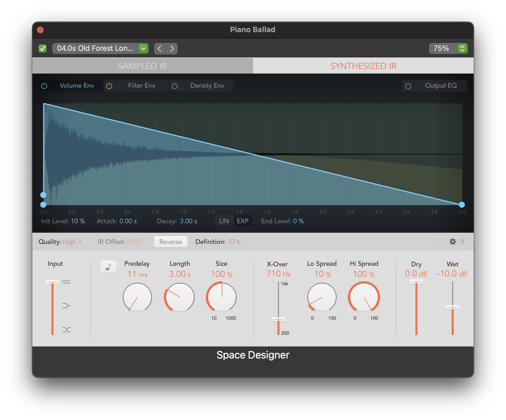The height and width of the screenshot is (420, 506).
Task: Switch to the SAMPLED IR tab
Action: (x=143, y=66)
